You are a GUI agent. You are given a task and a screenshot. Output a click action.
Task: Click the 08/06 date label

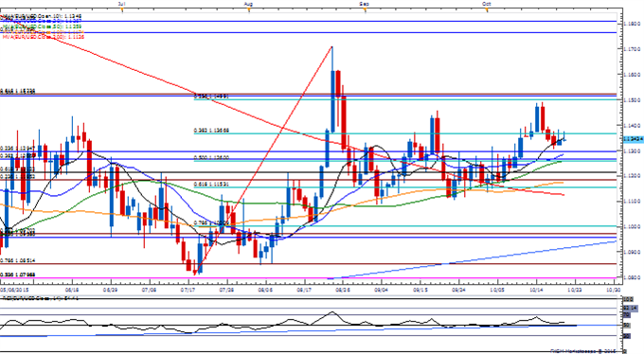pyautogui.click(x=265, y=290)
